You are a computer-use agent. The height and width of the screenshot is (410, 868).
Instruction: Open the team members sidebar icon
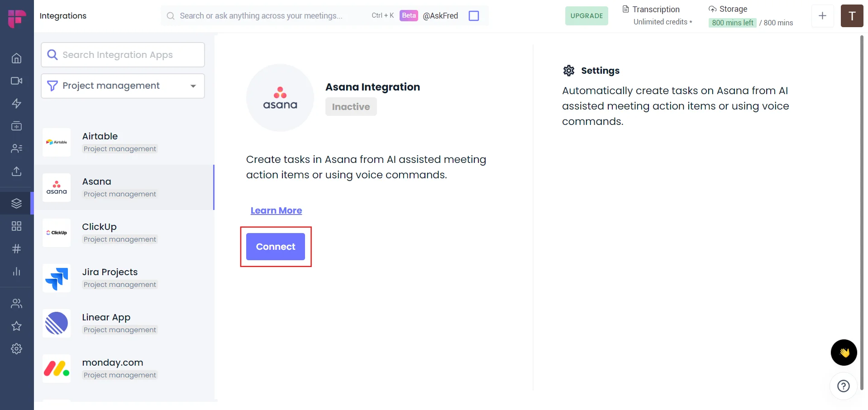coord(17,304)
